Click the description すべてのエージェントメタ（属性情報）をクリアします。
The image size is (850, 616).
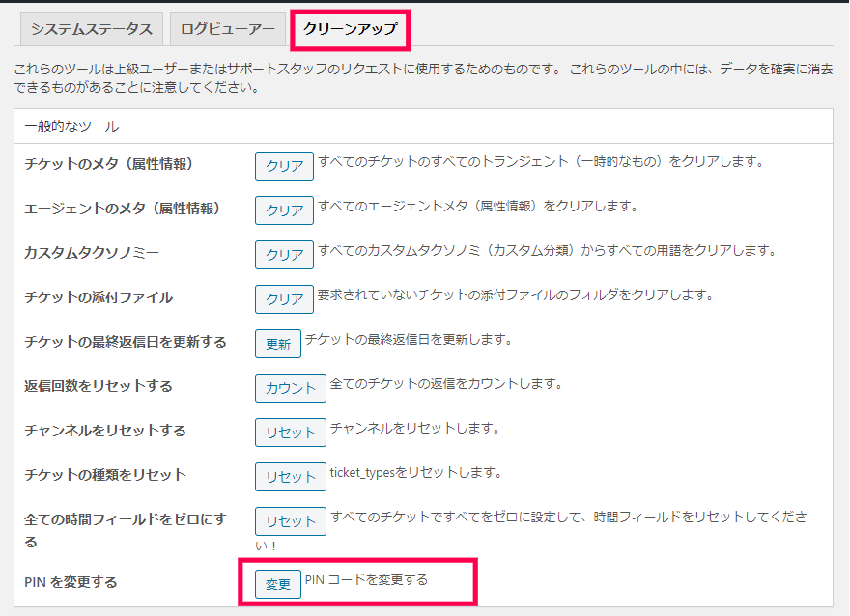(x=478, y=207)
